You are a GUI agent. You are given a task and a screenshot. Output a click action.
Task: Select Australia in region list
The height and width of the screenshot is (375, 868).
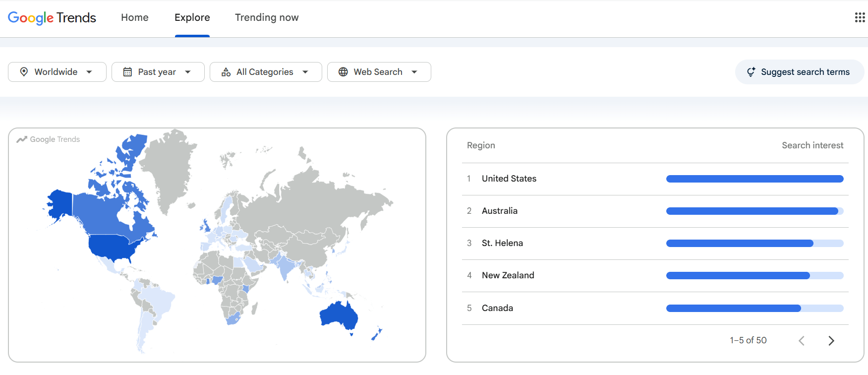pyautogui.click(x=500, y=211)
